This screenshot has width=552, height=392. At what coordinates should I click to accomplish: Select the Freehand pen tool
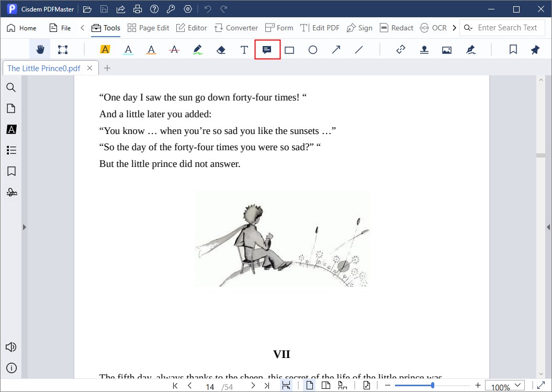197,50
